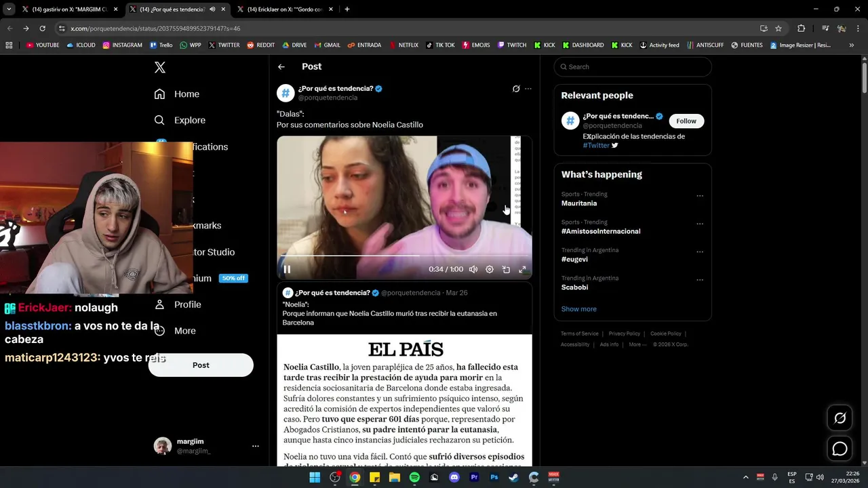Open options for #eugevi trend
The image size is (868, 488).
point(700,251)
